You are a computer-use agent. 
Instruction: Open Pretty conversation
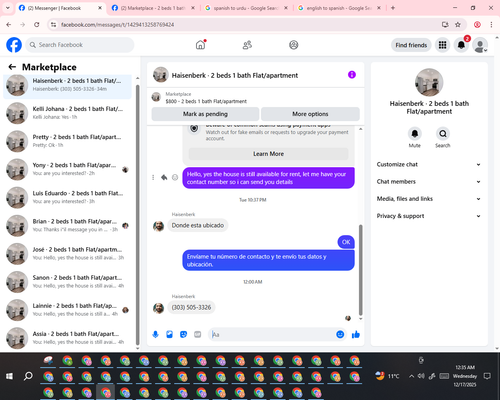pyautogui.click(x=68, y=141)
